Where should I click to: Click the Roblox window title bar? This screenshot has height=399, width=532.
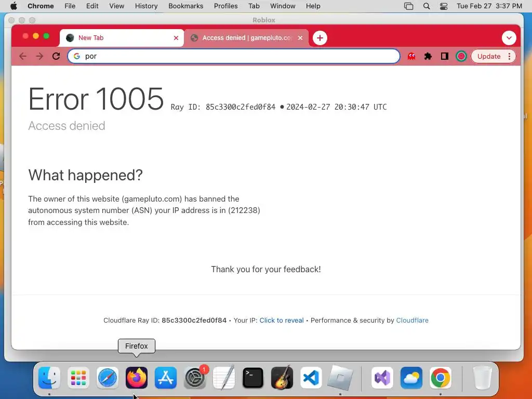(264, 20)
